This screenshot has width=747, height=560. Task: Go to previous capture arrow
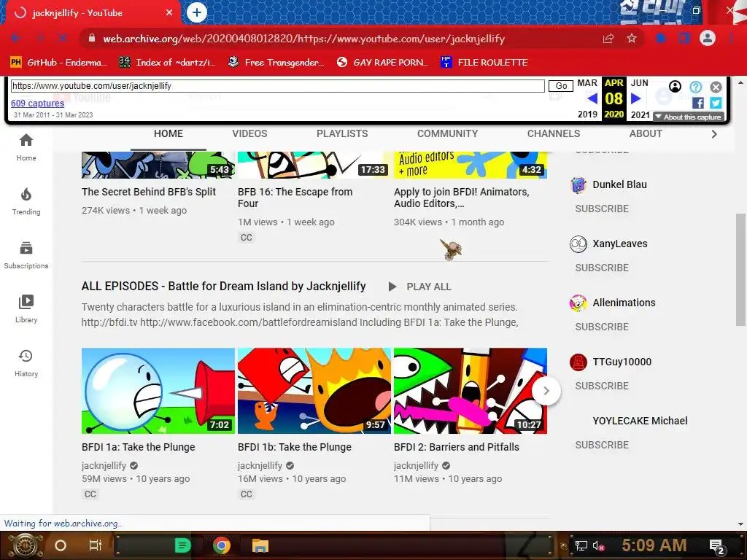[592, 98]
